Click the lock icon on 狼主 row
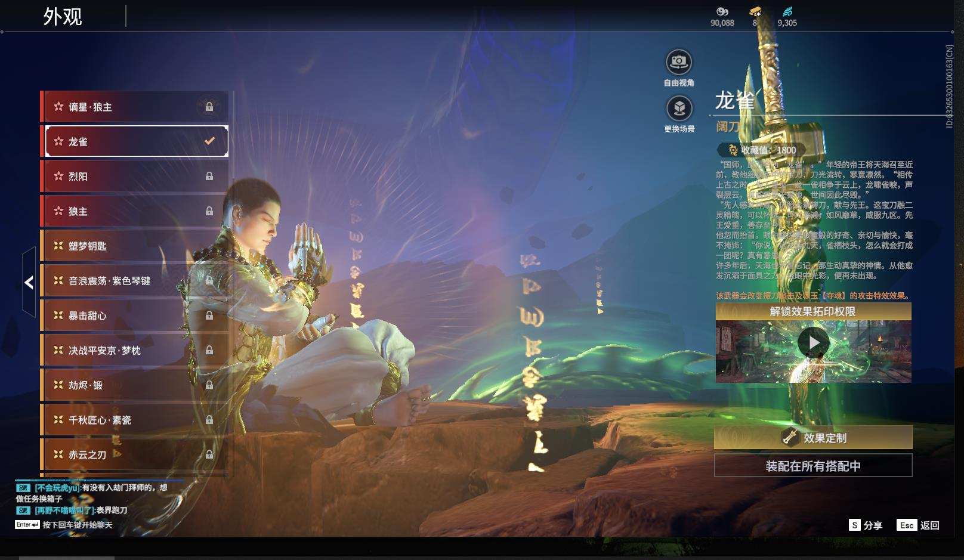This screenshot has width=964, height=560. [209, 211]
